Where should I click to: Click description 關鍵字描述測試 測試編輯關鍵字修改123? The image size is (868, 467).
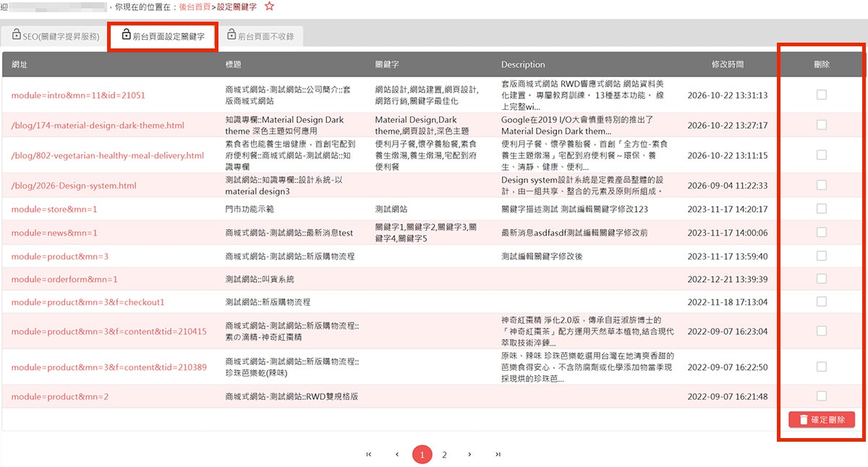click(574, 209)
